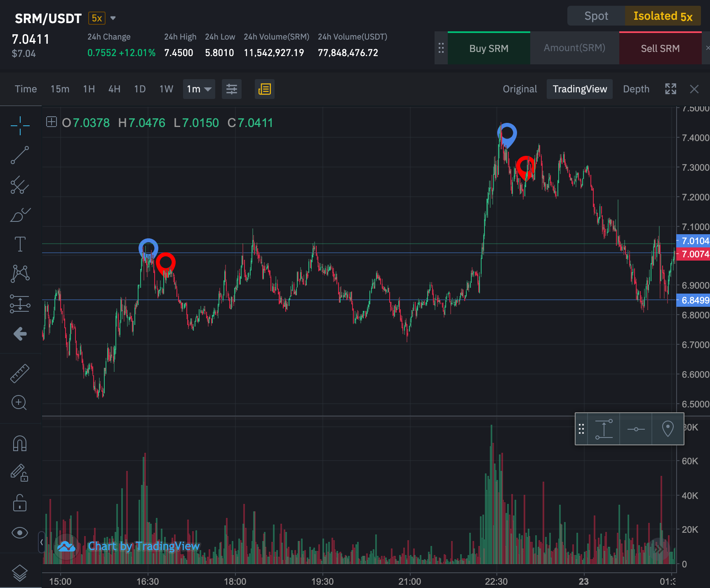Select the horizontal line tool in floating toolbar
The image size is (710, 588).
pyautogui.click(x=636, y=429)
